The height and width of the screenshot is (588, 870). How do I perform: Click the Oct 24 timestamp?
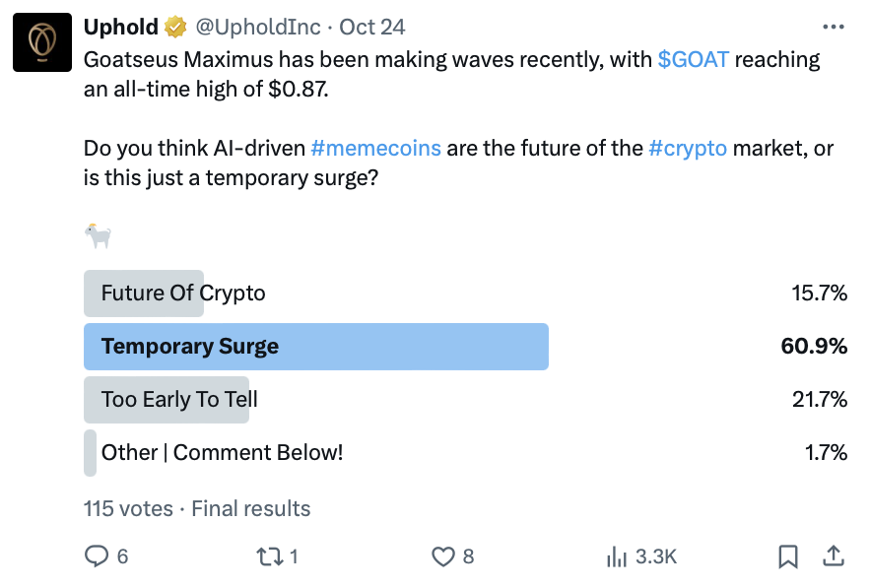pos(372,27)
